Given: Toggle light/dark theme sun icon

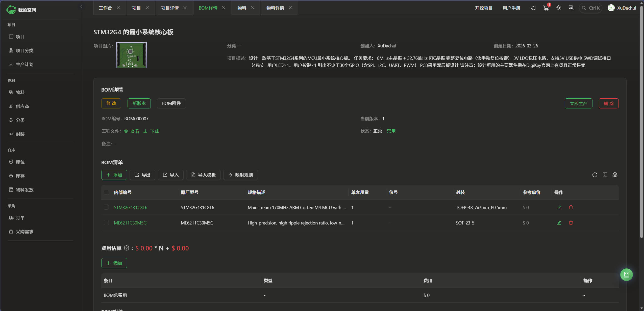Looking at the screenshot, I should [x=558, y=8].
